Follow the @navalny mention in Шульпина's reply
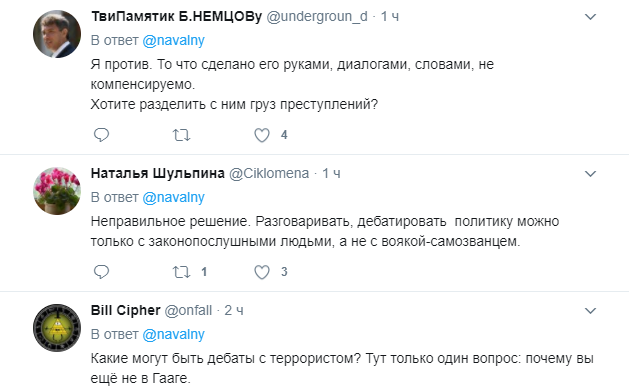629x386 pixels. coord(173,197)
